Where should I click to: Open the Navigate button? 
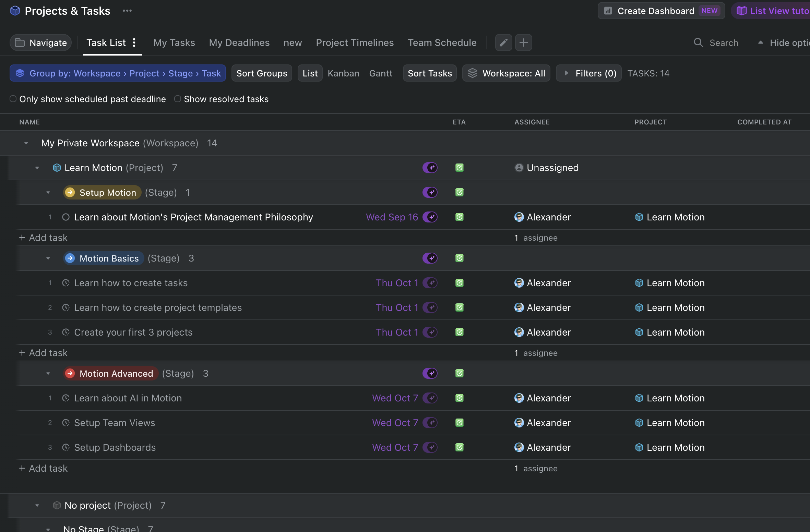point(41,43)
